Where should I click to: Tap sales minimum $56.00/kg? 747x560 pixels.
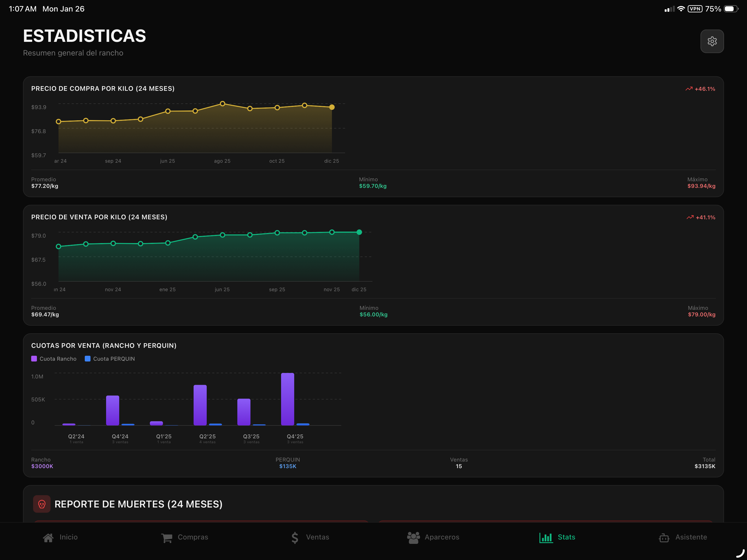[x=373, y=314]
